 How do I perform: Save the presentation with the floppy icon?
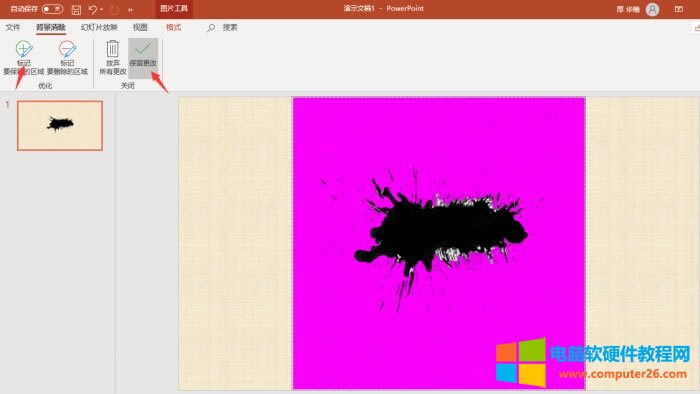pos(76,9)
